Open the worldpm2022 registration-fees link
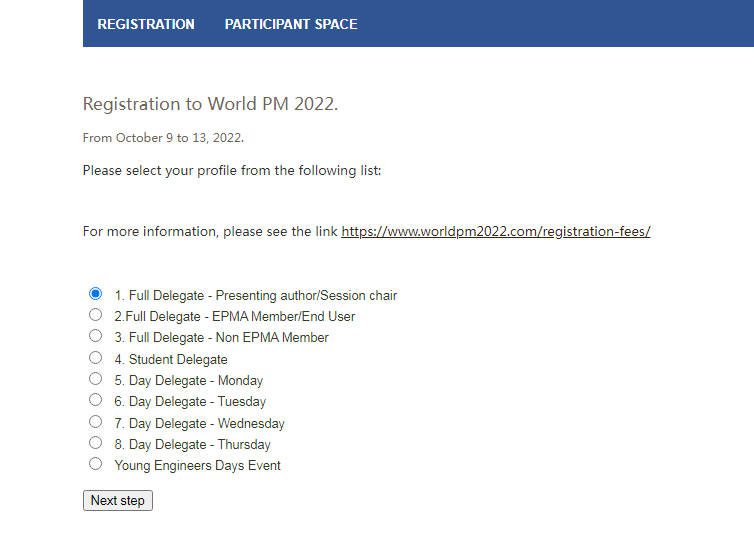Viewport: 754px width, 537px height. [496, 231]
